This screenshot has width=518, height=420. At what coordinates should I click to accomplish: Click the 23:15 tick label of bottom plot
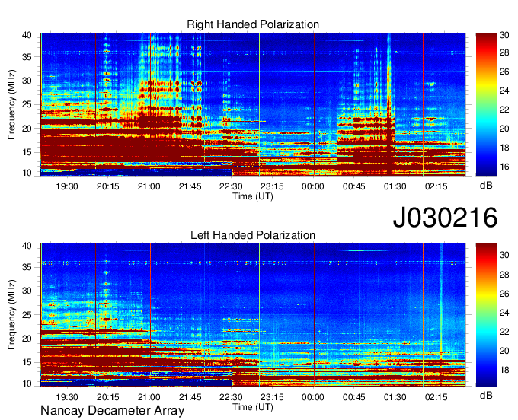pyautogui.click(x=272, y=397)
